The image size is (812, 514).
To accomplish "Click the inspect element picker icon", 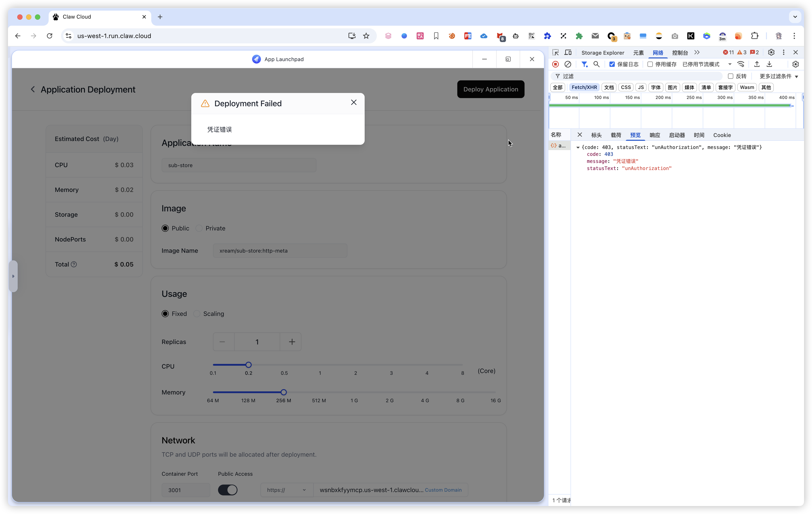I will (x=555, y=52).
